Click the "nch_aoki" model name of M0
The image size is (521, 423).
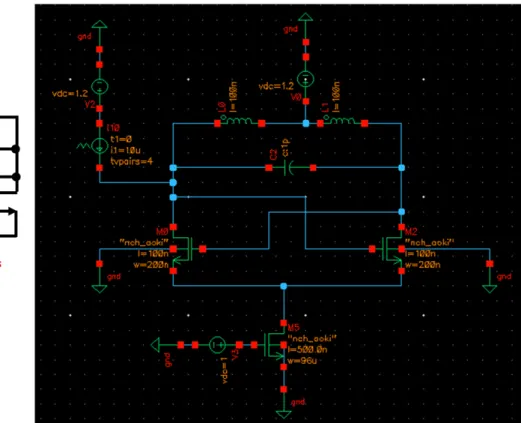144,242
